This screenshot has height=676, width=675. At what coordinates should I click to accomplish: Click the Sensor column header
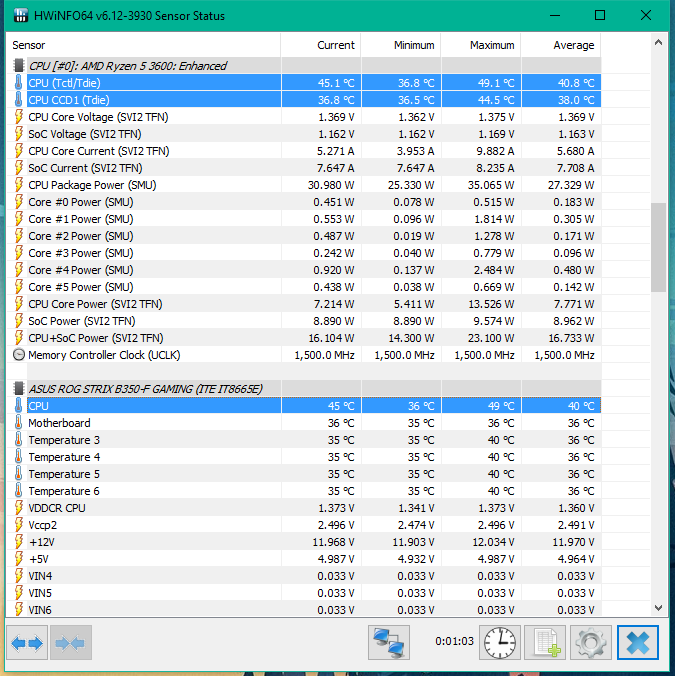point(144,45)
